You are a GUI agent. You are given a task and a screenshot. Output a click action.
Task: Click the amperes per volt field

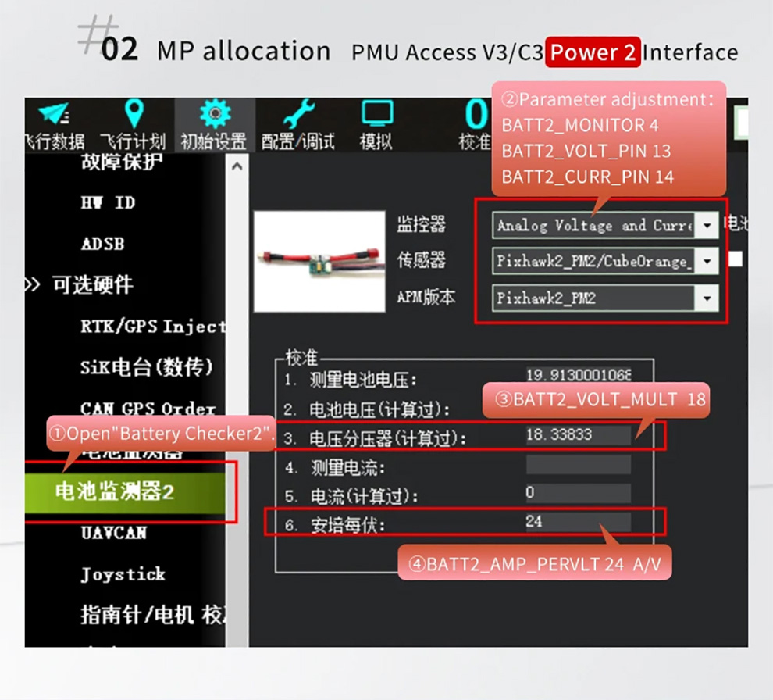(578, 521)
